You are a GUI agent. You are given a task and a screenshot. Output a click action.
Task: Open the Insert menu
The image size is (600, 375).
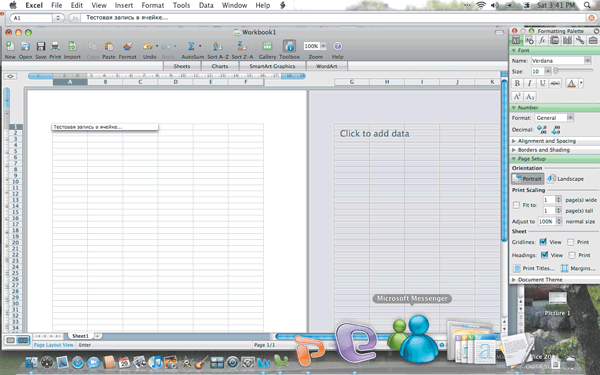124,5
